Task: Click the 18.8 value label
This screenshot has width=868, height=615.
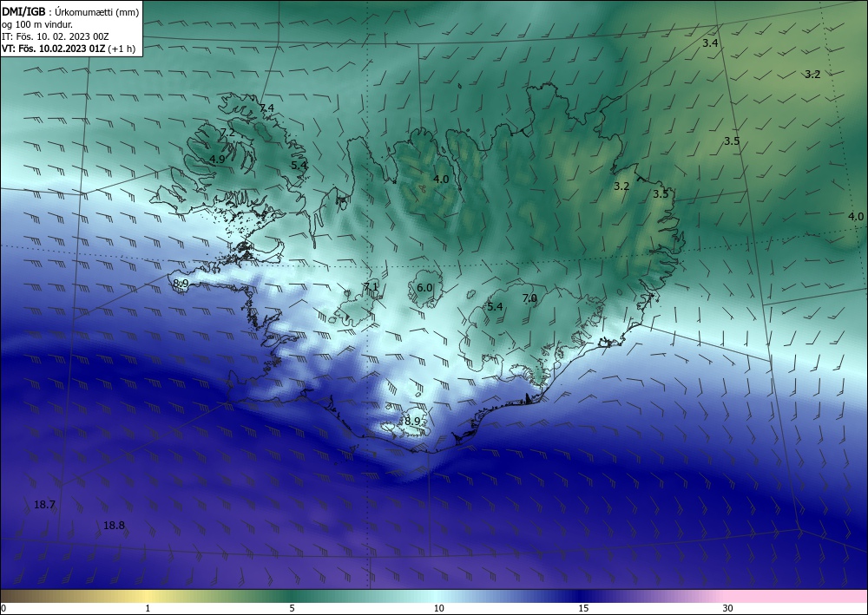Action: pos(114,526)
